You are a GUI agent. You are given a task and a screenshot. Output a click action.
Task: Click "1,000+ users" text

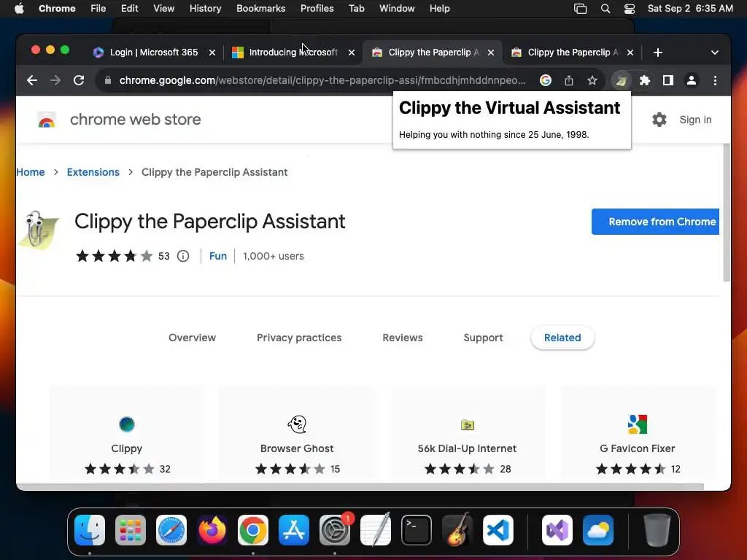[274, 256]
